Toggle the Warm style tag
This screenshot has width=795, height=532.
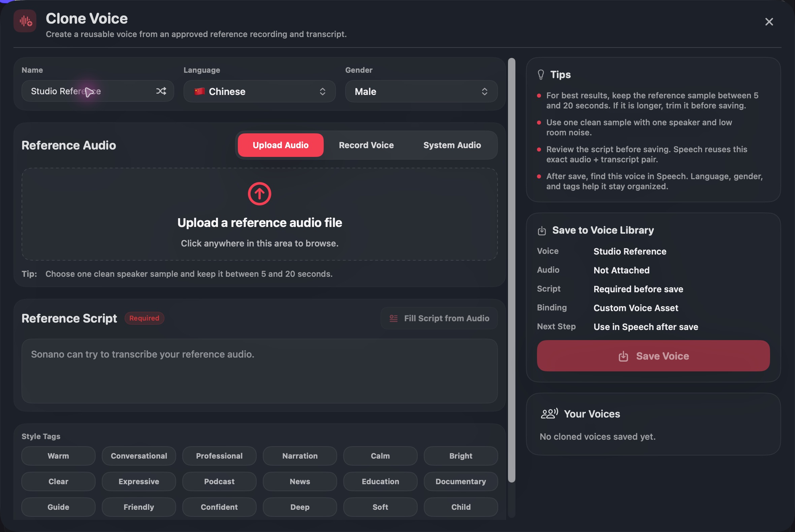click(x=58, y=456)
